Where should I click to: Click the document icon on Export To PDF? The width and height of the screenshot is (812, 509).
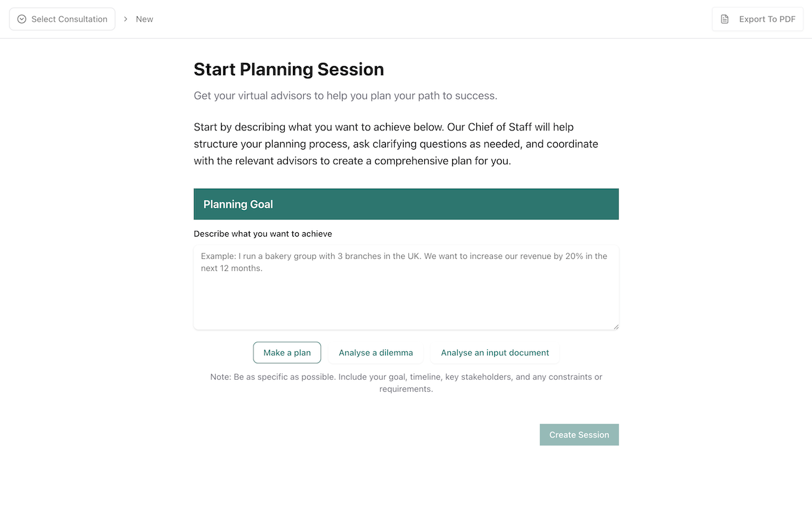point(725,19)
